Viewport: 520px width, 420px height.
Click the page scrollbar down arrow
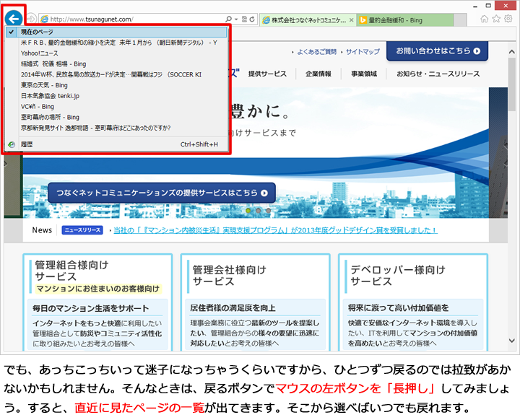pyautogui.click(x=512, y=341)
